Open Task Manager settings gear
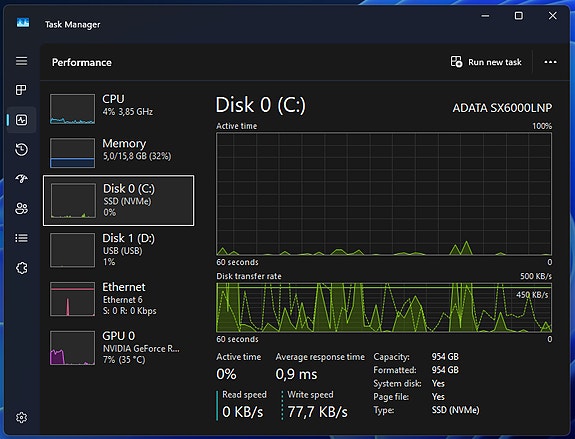 pyautogui.click(x=21, y=417)
